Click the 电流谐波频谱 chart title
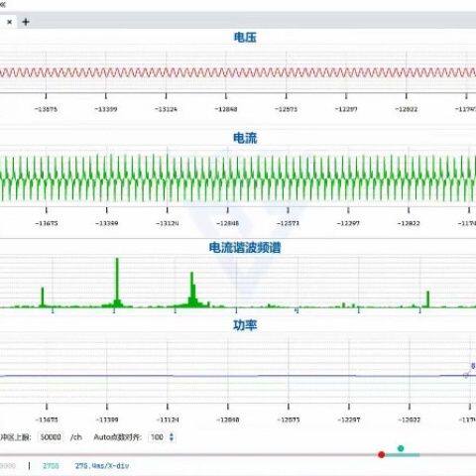This screenshot has height=476, width=476. [245, 247]
